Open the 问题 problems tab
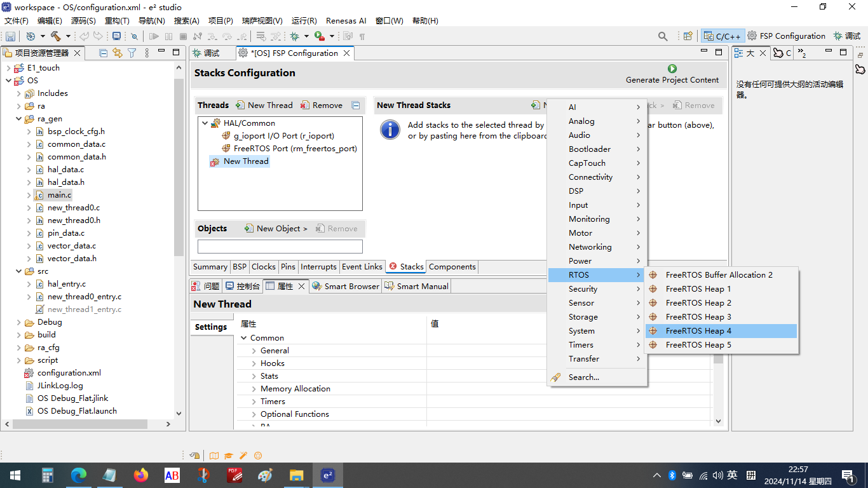Image resolution: width=868 pixels, height=488 pixels. [x=206, y=287]
